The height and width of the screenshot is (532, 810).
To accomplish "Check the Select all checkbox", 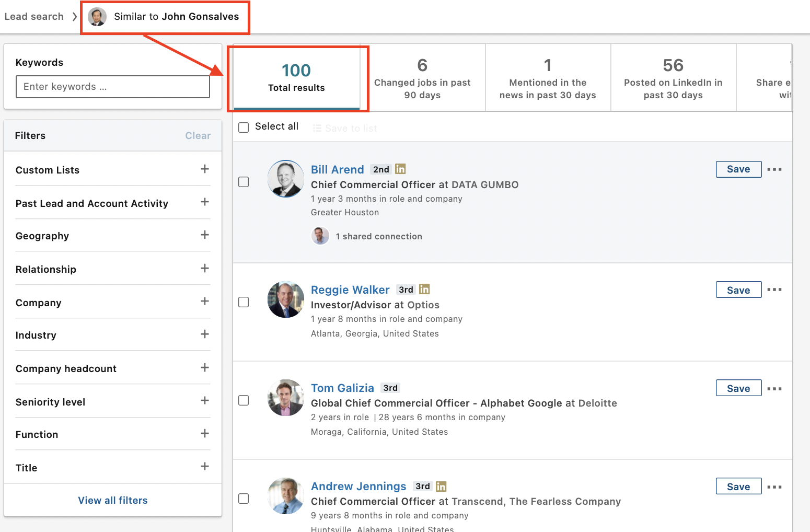I will tap(244, 127).
